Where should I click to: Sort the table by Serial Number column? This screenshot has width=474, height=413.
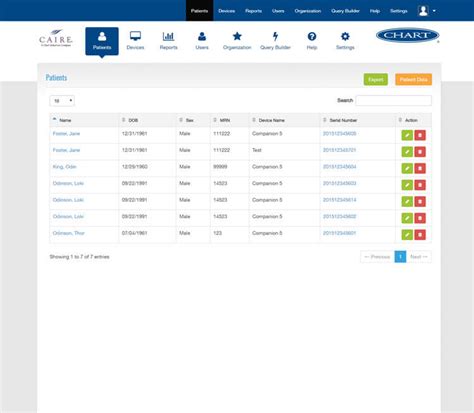[357, 120]
